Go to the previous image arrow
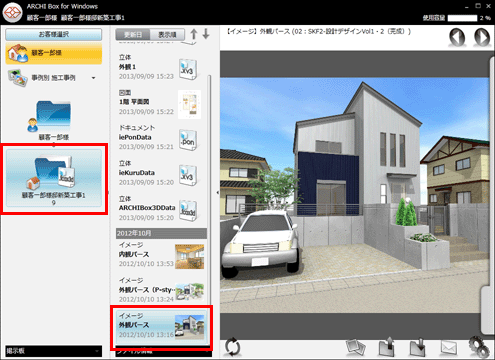 click(457, 37)
